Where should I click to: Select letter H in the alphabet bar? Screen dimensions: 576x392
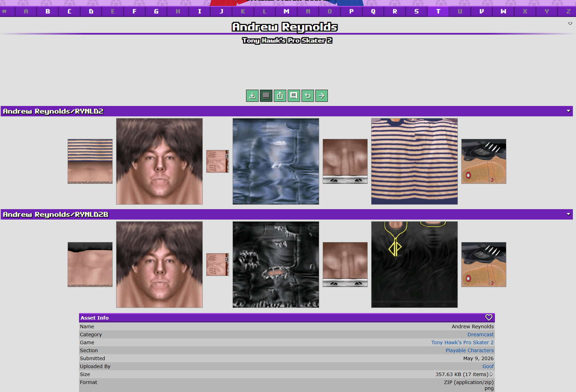coord(178,11)
